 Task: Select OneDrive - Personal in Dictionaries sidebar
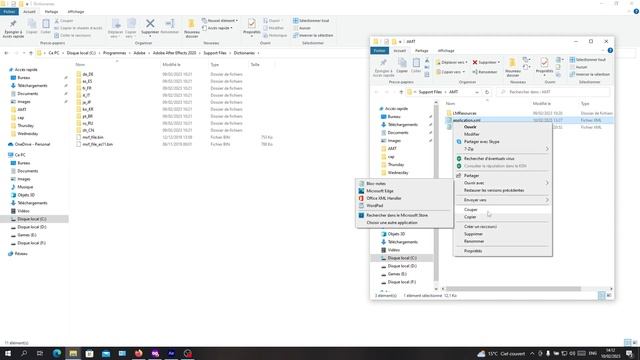pos(32,144)
